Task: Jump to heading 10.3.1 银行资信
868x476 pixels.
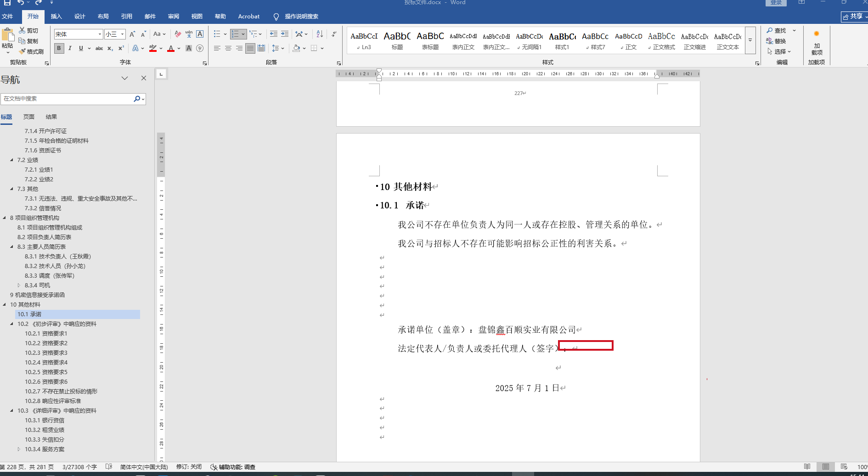Action: [x=45, y=420]
